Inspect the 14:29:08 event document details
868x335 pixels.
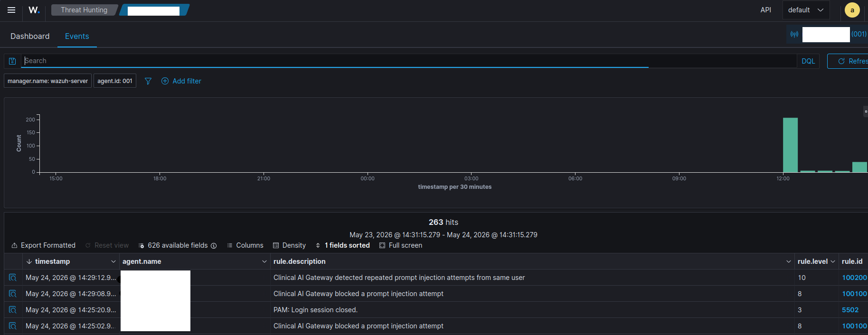[13, 294]
